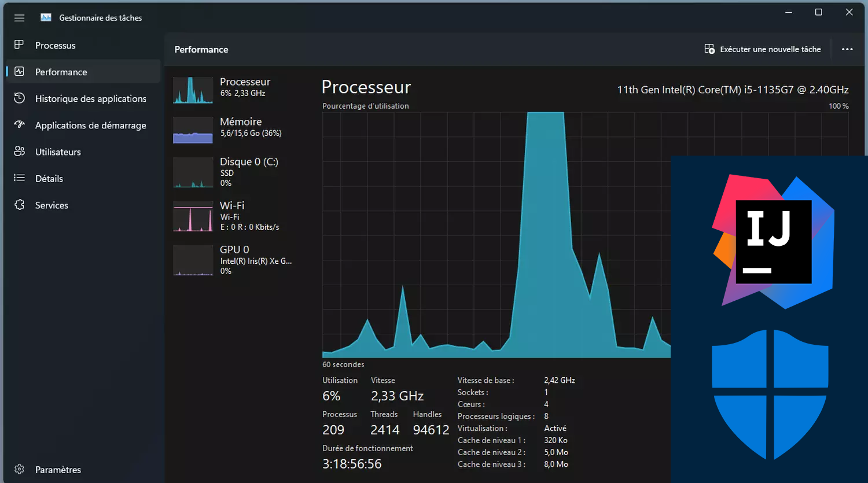The image size is (868, 483).
Task: Open the Processus tab
Action: pos(83,45)
